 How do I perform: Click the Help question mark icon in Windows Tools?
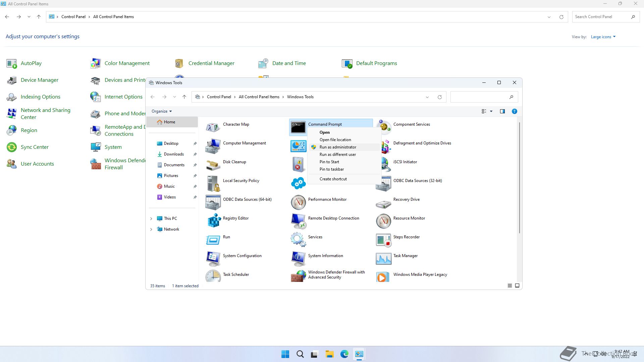click(514, 111)
